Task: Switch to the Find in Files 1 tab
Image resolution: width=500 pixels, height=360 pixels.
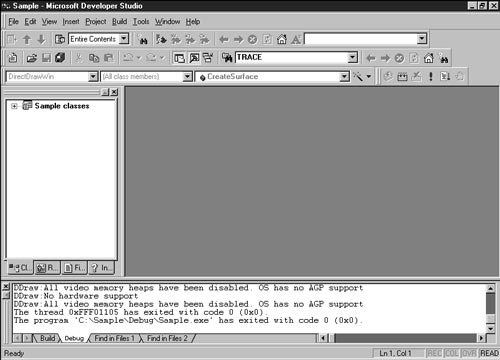Action: point(114,338)
